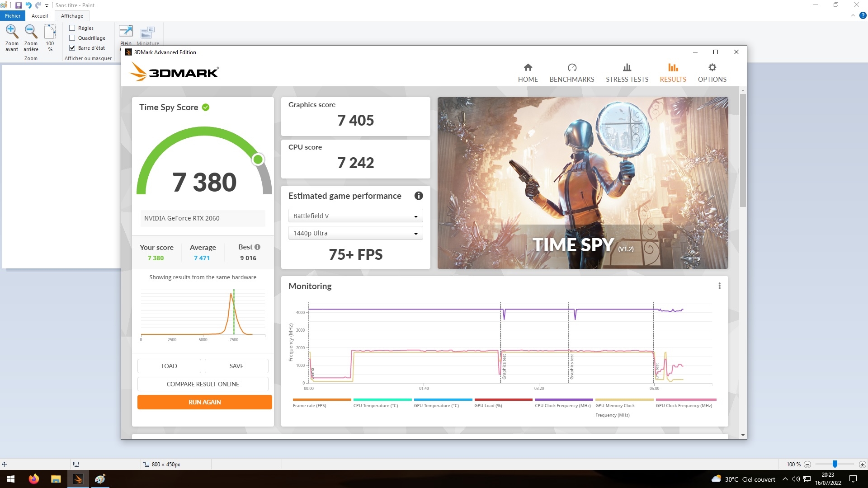Viewport: 868px width, 488px height.
Task: Open the Windows notification center
Action: pyautogui.click(x=853, y=479)
